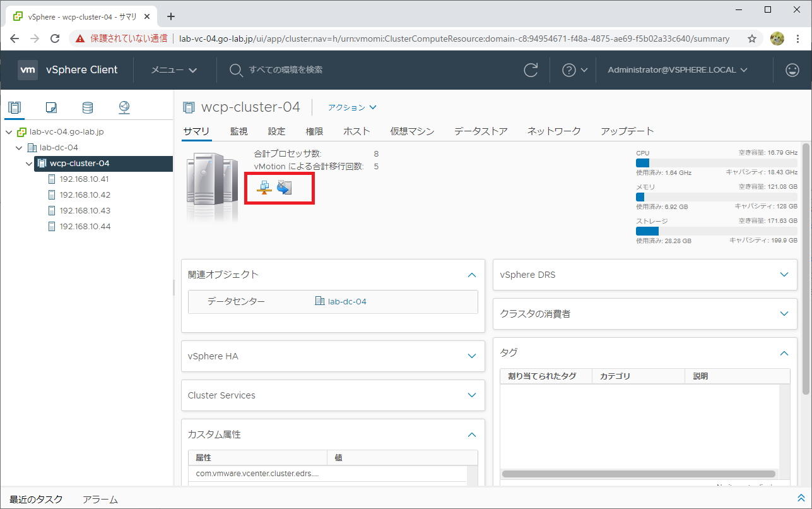Click the search magnifier icon
The image size is (812, 509).
pos(236,70)
